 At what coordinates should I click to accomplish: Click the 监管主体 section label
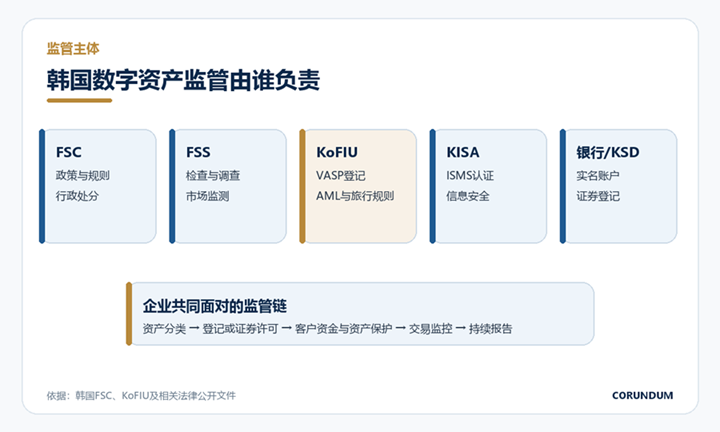(x=73, y=48)
